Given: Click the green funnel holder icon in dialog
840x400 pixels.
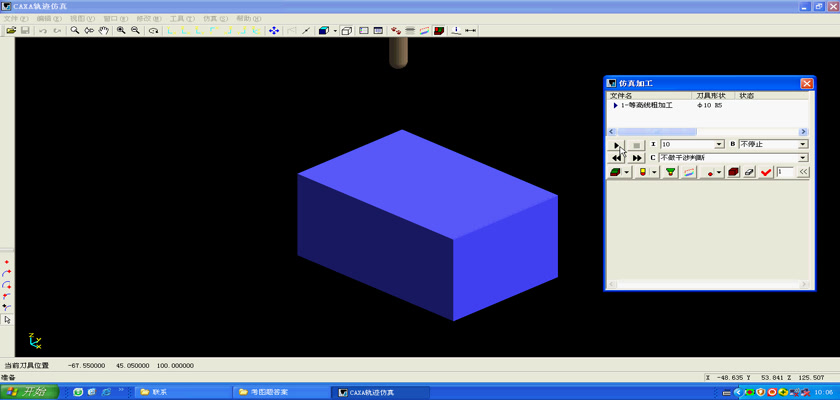Looking at the screenshot, I should click(670, 172).
